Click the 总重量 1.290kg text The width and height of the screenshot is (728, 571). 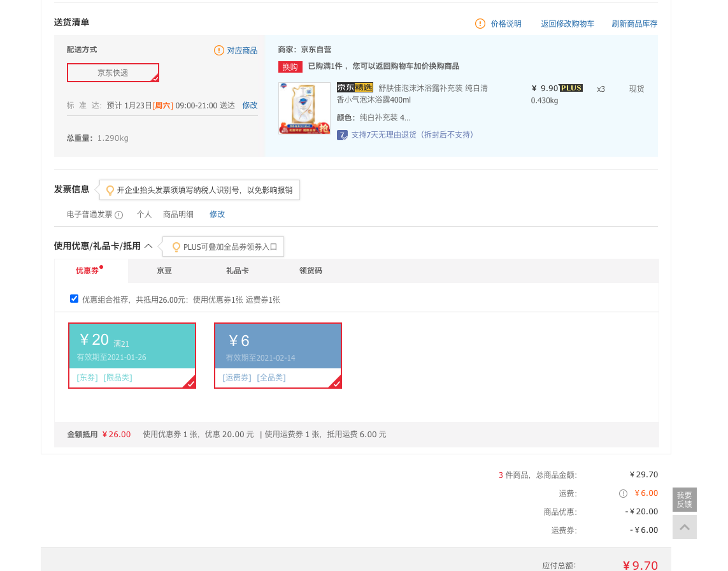coord(97,138)
